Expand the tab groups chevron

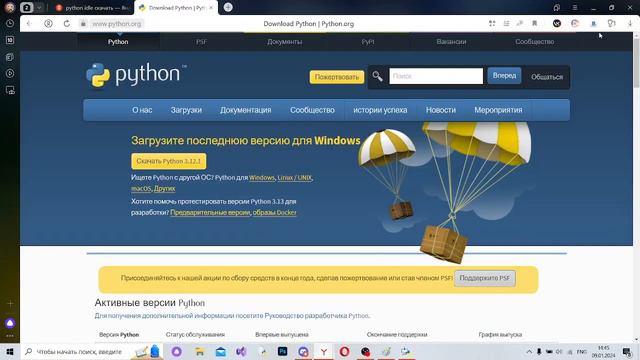pyautogui.click(x=39, y=7)
